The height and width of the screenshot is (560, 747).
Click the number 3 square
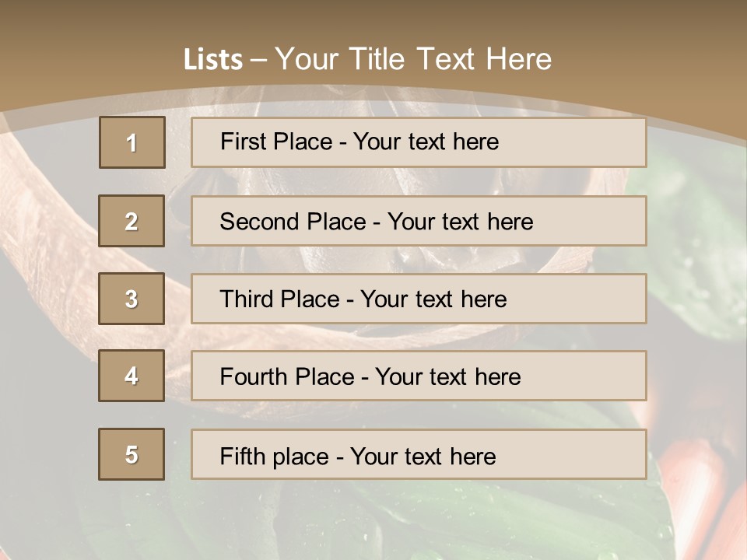132,299
